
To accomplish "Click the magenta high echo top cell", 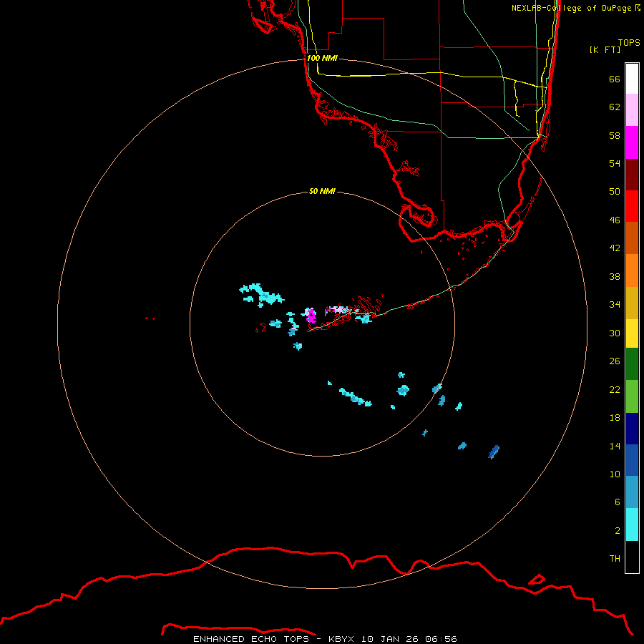I will [x=311, y=316].
